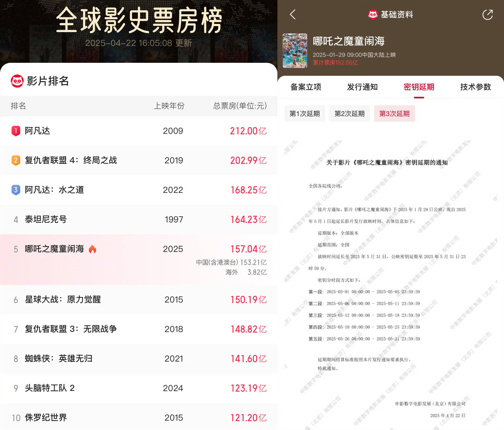Click the 第三段 key period line
This screenshot has height=430, width=504.
click(x=364, y=315)
